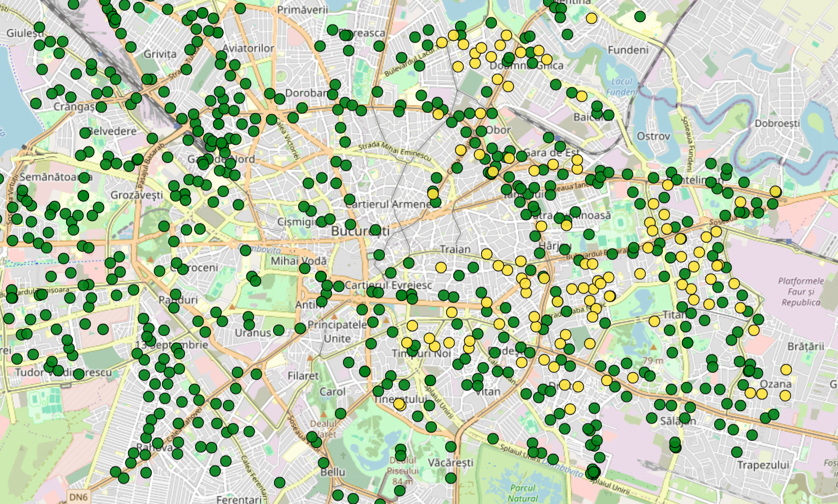Viewport: 838px width, 504px height.
Task: Click the yellow marker at top edge near Fundeni
Action: [592, 18]
